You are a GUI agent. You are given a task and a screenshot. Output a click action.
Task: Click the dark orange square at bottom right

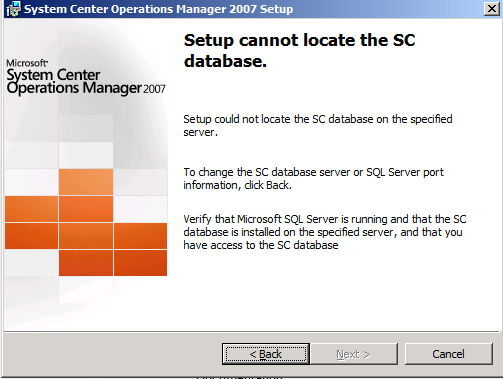click(140, 263)
